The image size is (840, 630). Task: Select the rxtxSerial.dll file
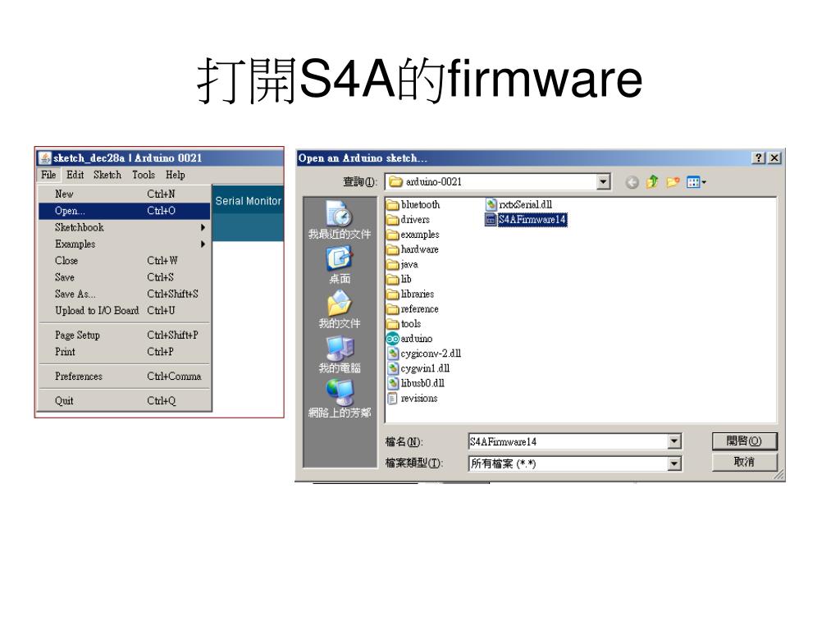coord(518,204)
